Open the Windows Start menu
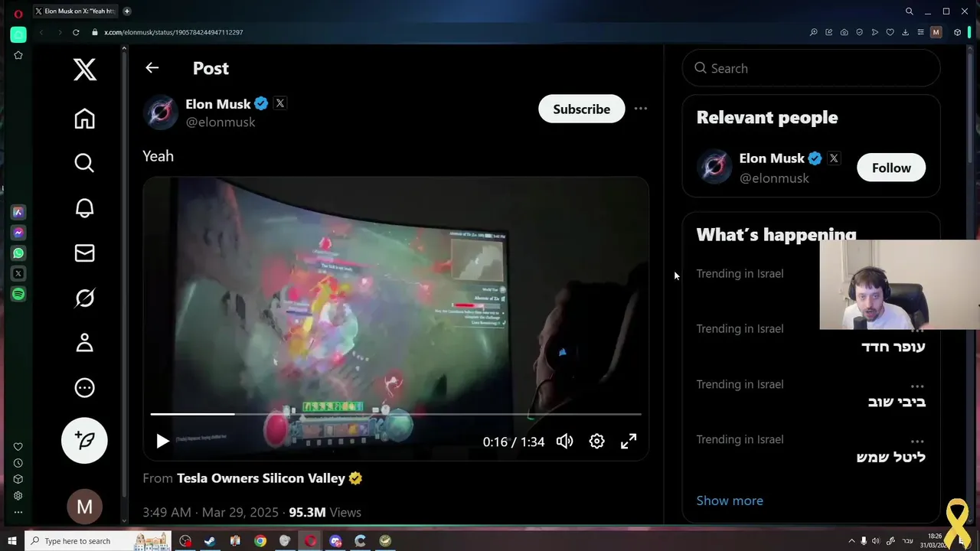 11,541
